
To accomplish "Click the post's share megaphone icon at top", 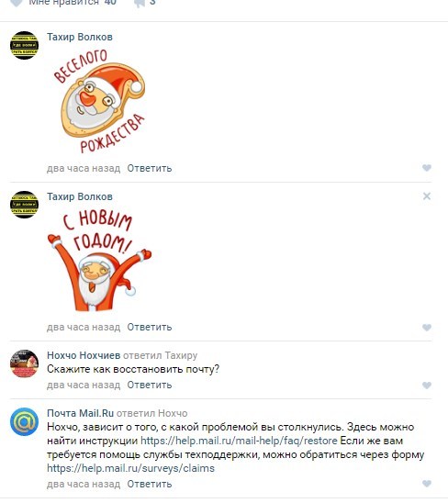I will [x=140, y=3].
